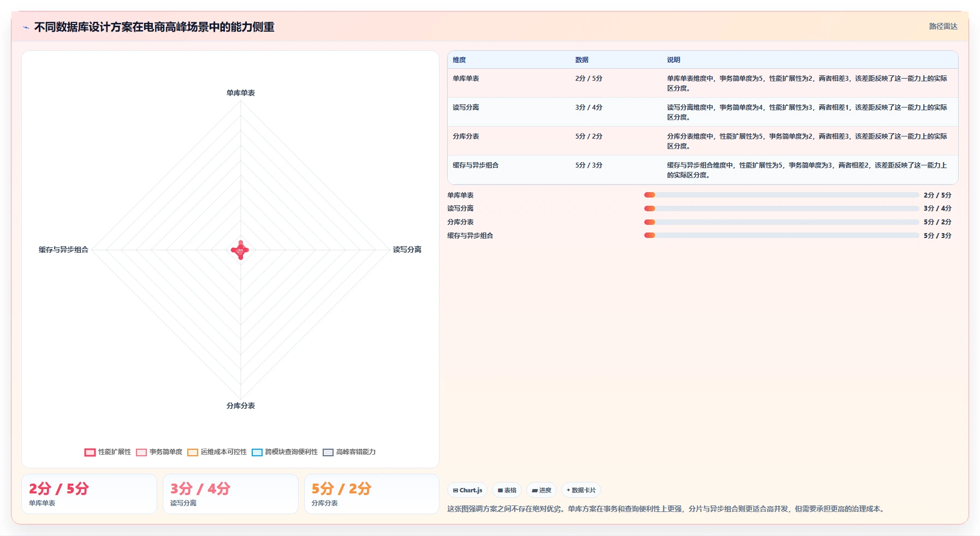Viewport: 980px width, 536px height.
Task: Click table value 3分 / 4分
Action: click(589, 108)
